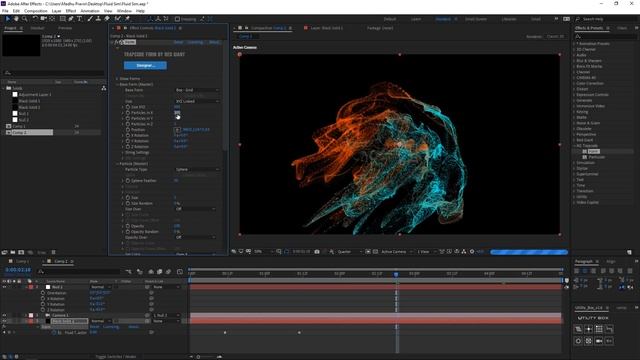Toggle the shy layers switch in timeline
This screenshot has height=360, width=640.
(151, 271)
